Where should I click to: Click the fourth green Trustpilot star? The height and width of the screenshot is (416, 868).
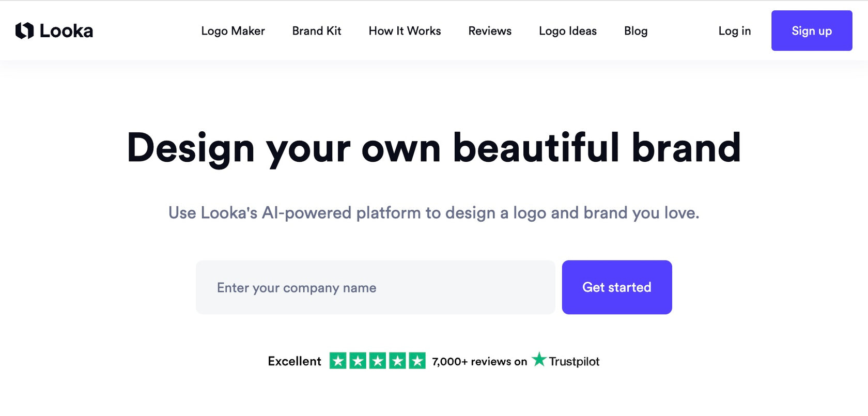[x=397, y=361]
